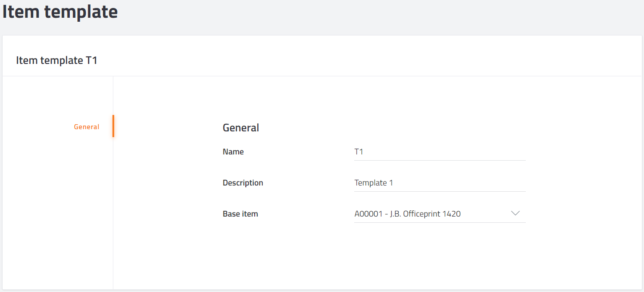
Task: Click the Base item field label
Action: pos(240,214)
